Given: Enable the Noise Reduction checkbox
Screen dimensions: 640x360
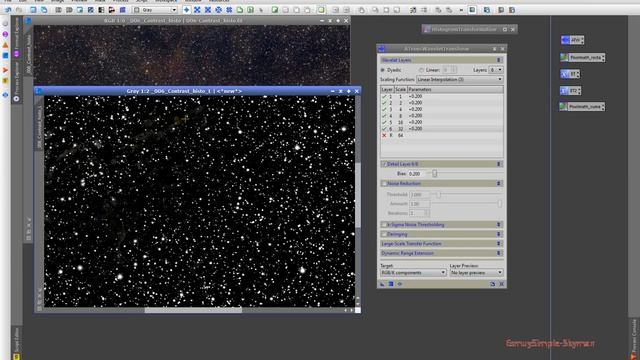Looking at the screenshot, I should pyautogui.click(x=384, y=184).
